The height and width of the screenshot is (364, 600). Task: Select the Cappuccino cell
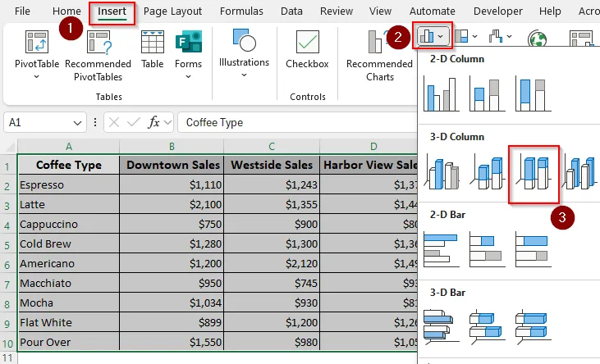(69, 224)
